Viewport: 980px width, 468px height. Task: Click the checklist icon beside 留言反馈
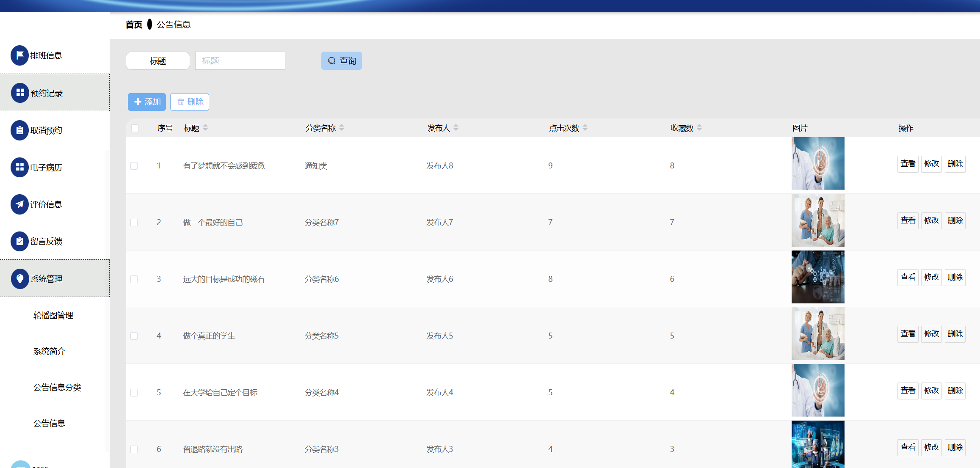19,241
